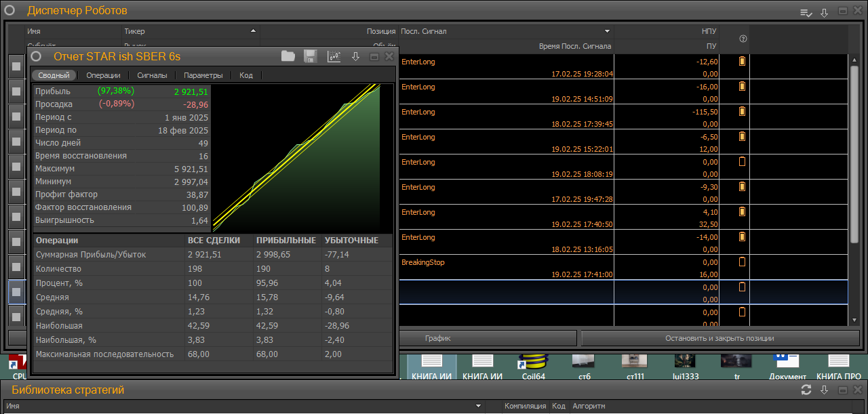Screen dimensions: 868x414
Task: Toggle the empty battery icon in BreakingStop row
Action: (x=742, y=262)
